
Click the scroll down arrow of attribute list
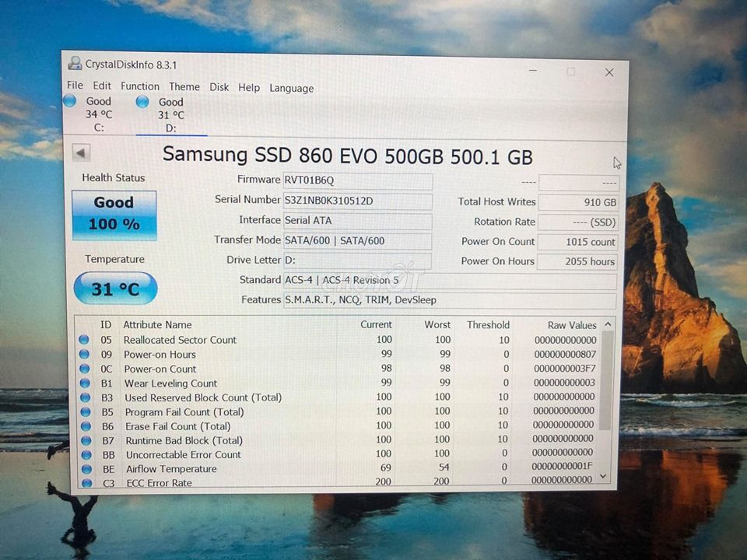pyautogui.click(x=604, y=476)
